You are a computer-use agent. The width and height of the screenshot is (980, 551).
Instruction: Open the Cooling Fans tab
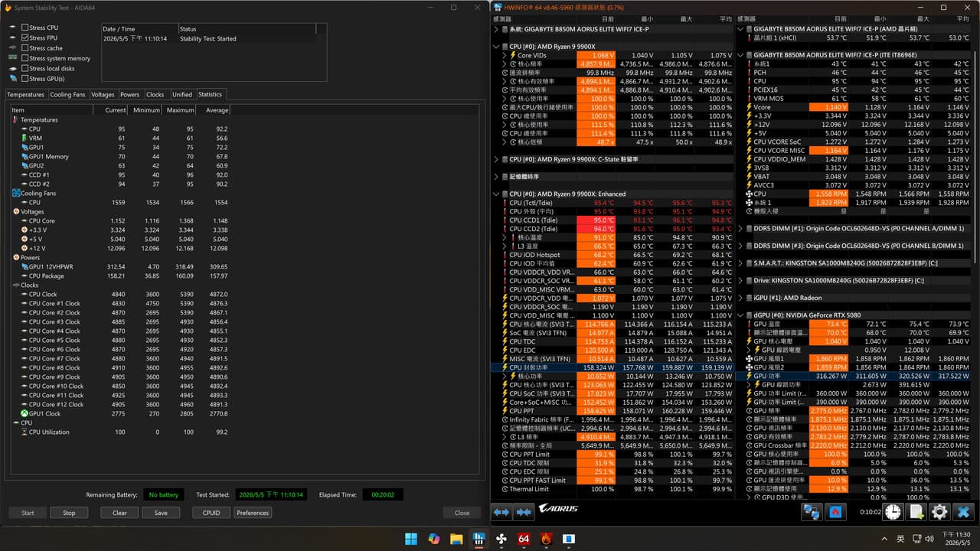click(x=67, y=95)
